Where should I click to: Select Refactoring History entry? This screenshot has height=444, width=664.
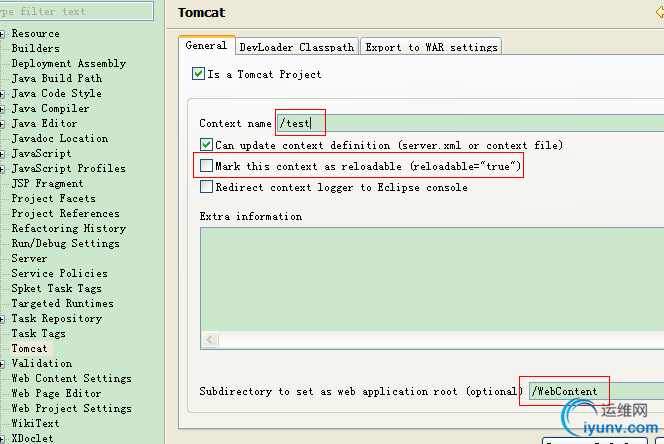pos(69,228)
